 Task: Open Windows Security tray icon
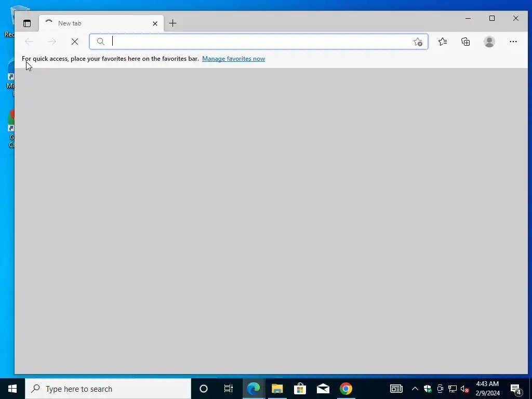coord(428,389)
